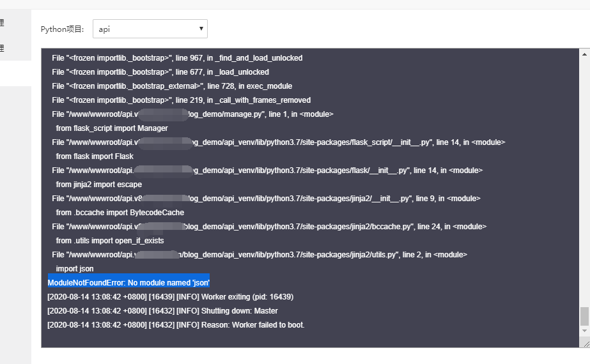Click the manage.py line 1 traceback entry
Image resolution: width=590 pixels, height=364 pixels.
pos(192,114)
